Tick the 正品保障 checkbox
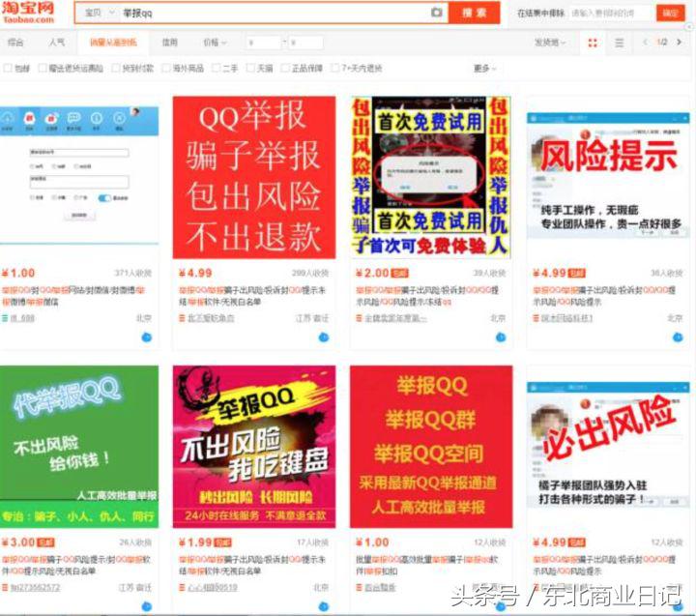 click(285, 68)
